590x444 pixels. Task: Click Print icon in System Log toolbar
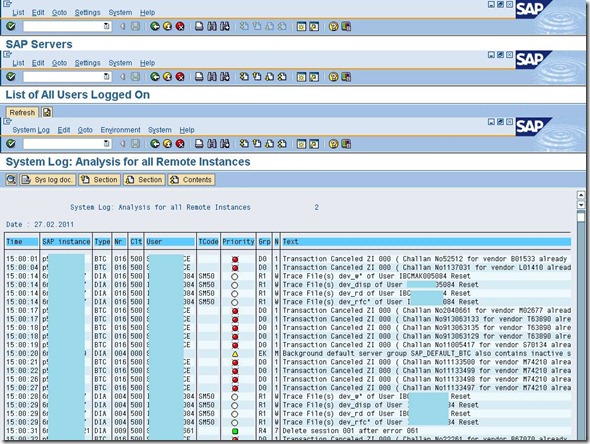199,144
